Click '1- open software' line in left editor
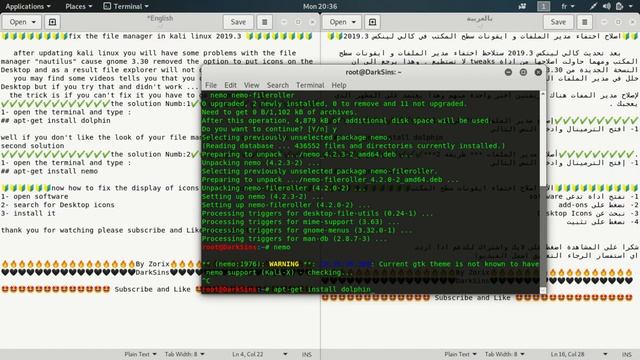Screen dimensions: 640x360 click(x=35, y=197)
